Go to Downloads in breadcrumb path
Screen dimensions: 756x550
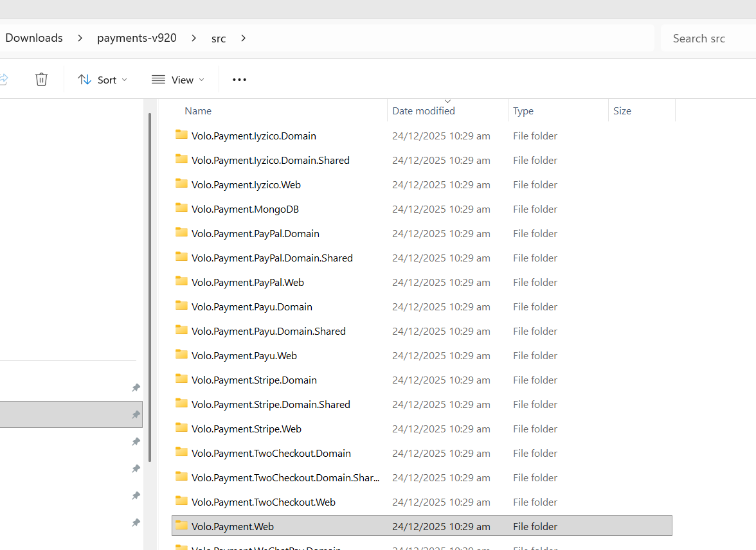click(x=34, y=38)
